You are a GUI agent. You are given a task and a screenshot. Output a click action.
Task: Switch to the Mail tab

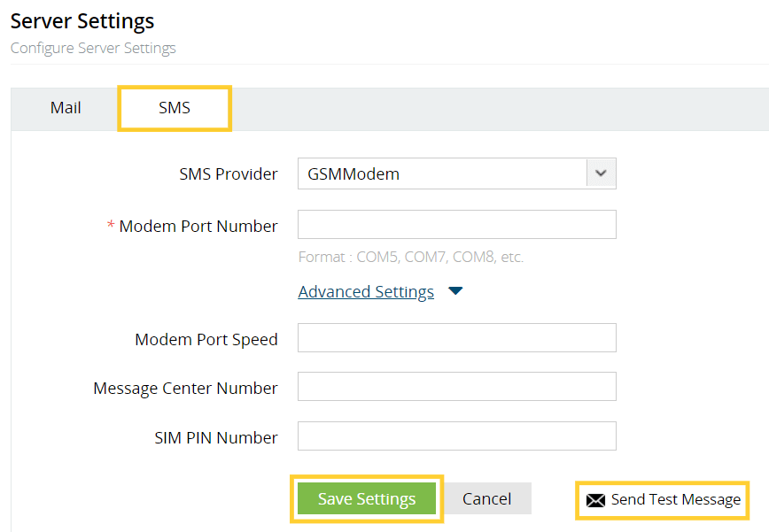(x=66, y=108)
